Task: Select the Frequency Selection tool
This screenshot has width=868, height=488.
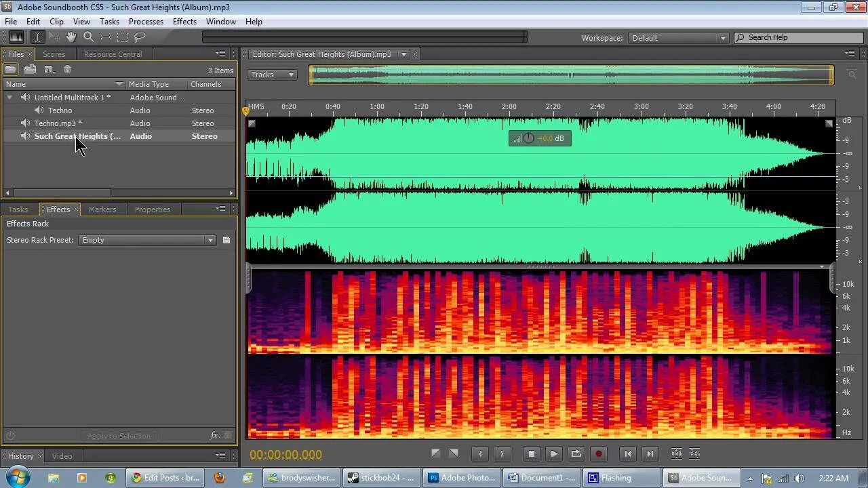Action: click(x=105, y=37)
